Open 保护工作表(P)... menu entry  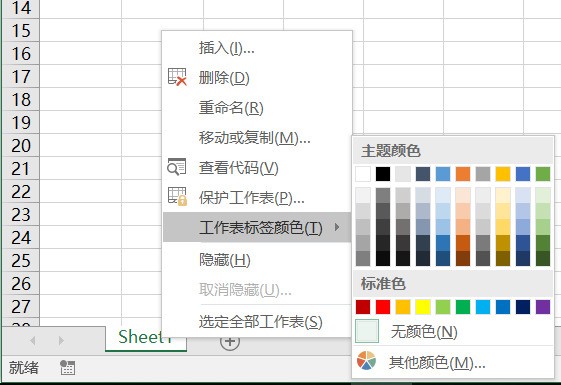coord(257,197)
